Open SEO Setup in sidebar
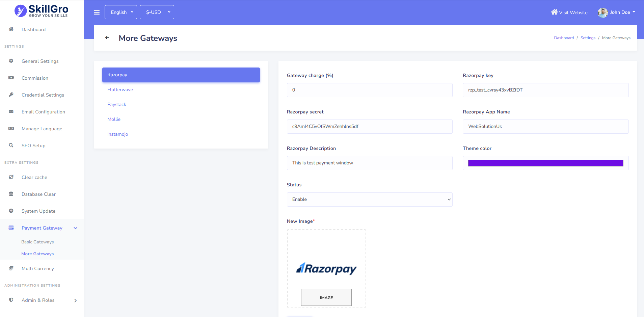 click(33, 146)
